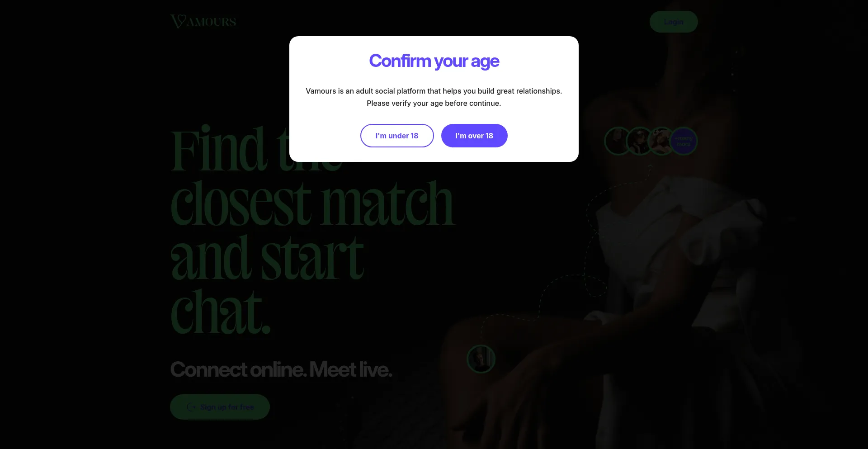868x449 pixels.
Task: Click the Confirm your age heading
Action: coord(434,61)
